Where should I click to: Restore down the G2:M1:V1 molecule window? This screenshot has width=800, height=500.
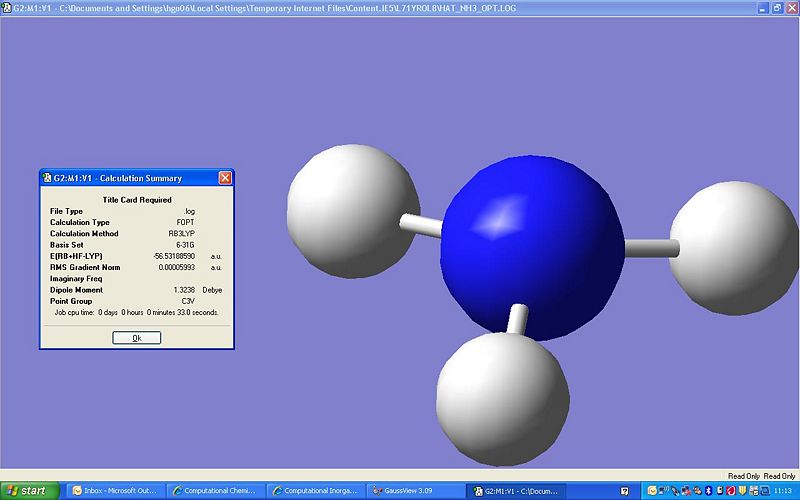point(777,8)
